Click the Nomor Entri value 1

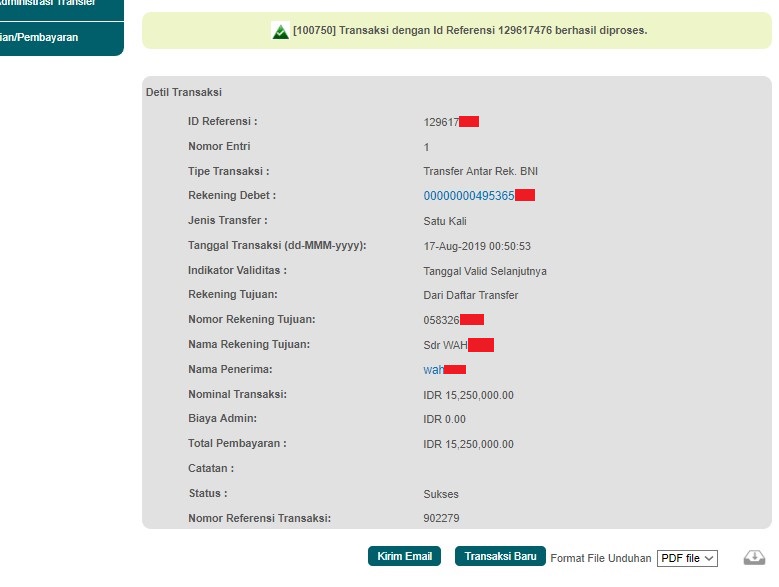click(426, 147)
